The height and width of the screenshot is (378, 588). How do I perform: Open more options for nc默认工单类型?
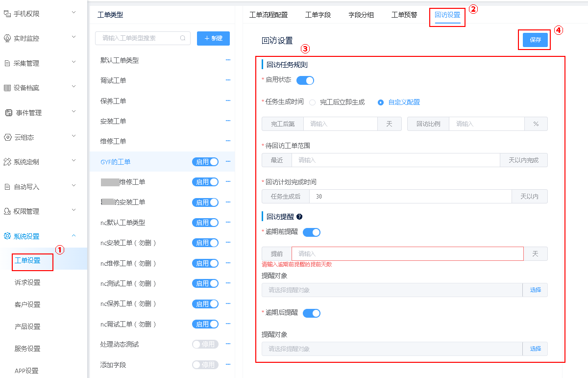[228, 222]
